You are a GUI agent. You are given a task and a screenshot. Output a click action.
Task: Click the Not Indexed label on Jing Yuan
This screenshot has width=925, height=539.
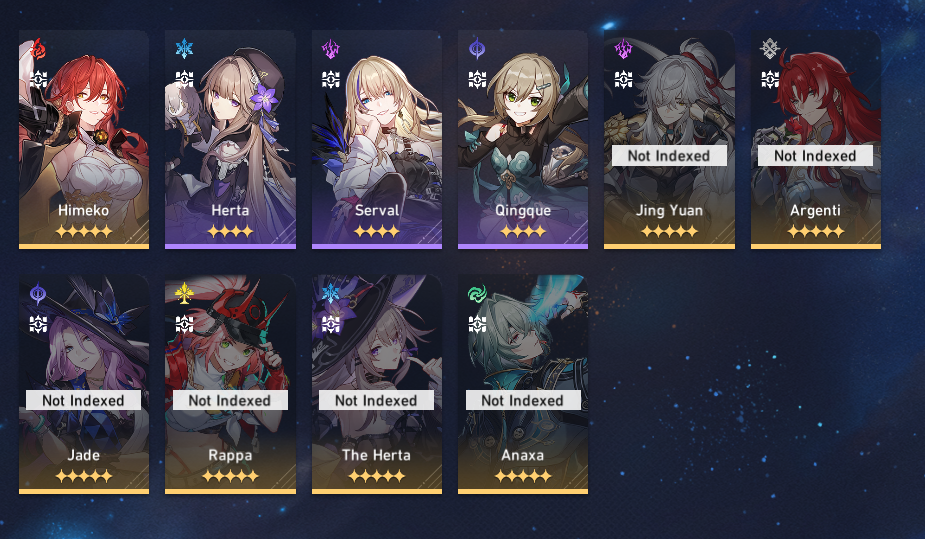(669, 156)
